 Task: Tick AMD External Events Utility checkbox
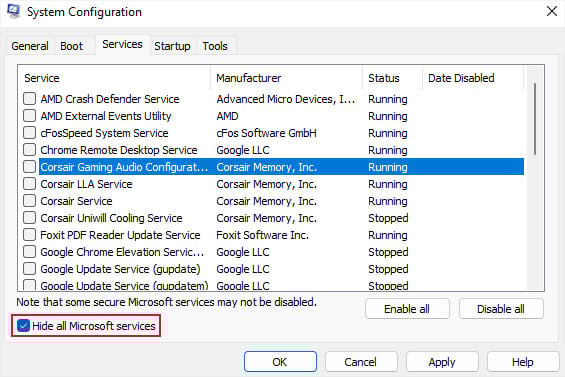pos(30,116)
